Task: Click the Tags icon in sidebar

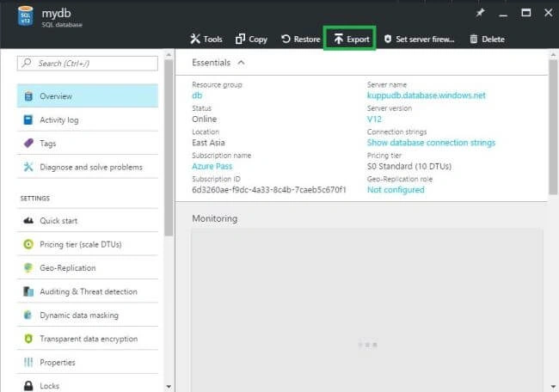Action: (28, 144)
